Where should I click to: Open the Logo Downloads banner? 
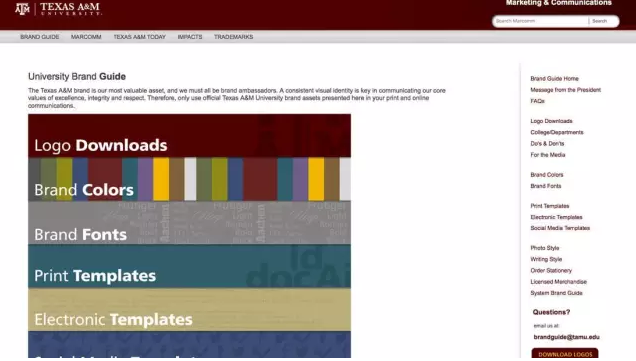coord(189,136)
